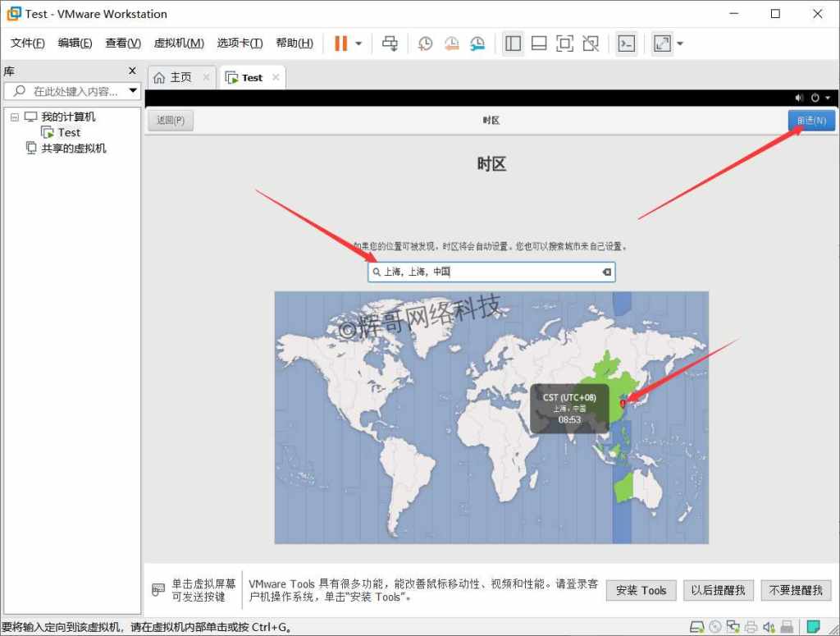Click the hard disk status icon
This screenshot has height=636, width=840.
click(x=696, y=626)
